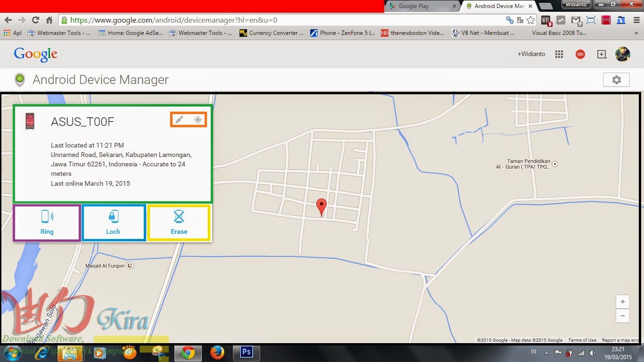Open the Terms of Use link
644x362 pixels.
[x=582, y=340]
